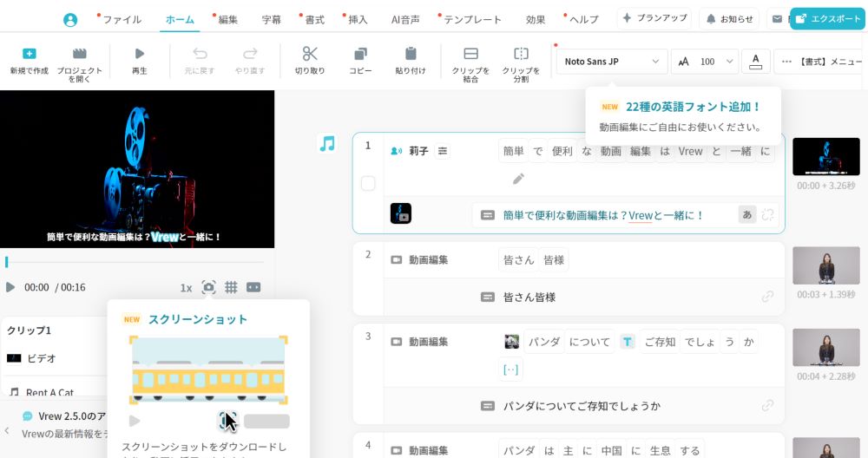
Task: Click the music note icon beside clip 1
Action: pos(327,144)
